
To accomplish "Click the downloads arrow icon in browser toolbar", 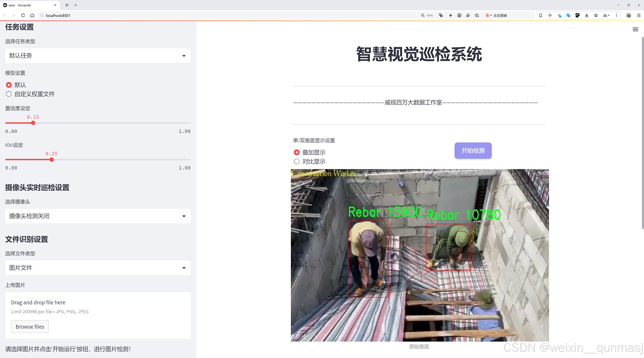I will tap(587, 16).
